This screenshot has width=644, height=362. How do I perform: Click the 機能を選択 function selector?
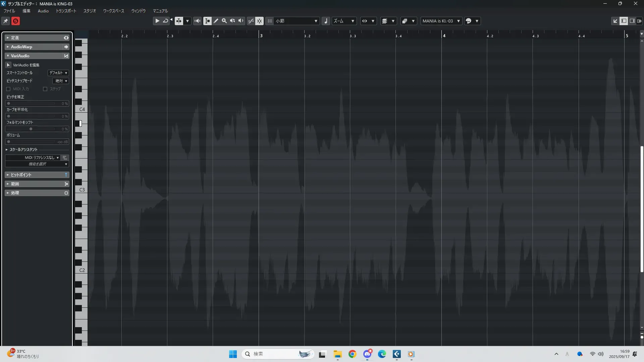37,164
